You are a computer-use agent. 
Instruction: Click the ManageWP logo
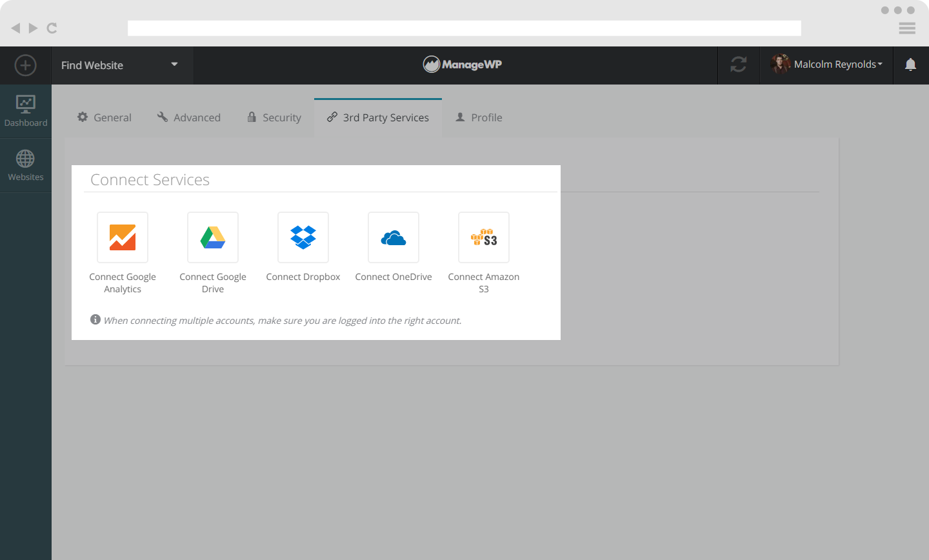tap(463, 65)
